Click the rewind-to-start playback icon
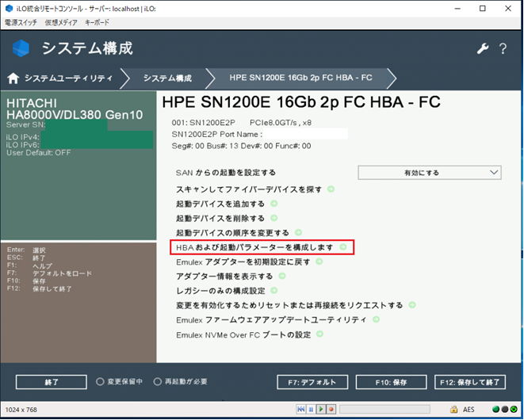This screenshot has width=524, height=420. tap(300, 410)
